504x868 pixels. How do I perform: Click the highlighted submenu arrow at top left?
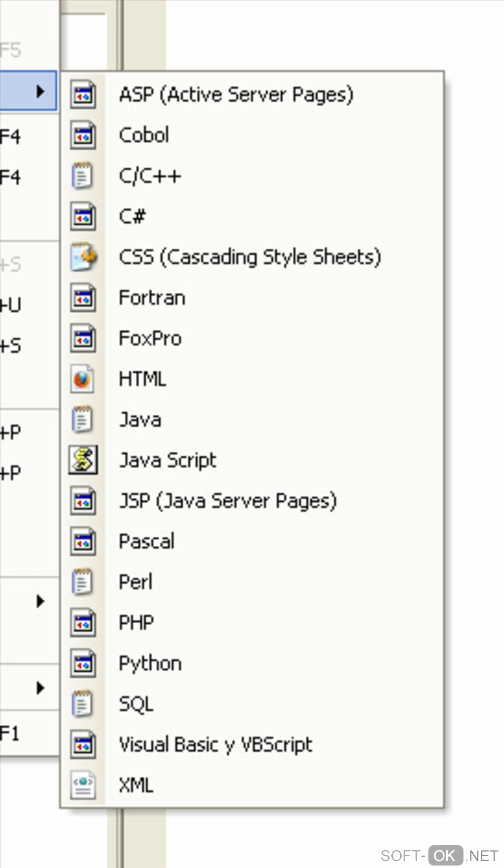tap(41, 91)
